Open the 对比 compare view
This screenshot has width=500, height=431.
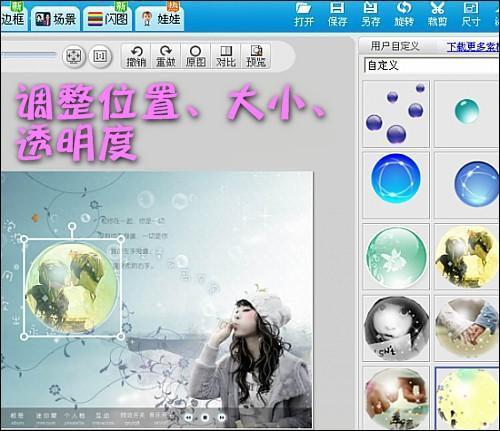pyautogui.click(x=226, y=56)
